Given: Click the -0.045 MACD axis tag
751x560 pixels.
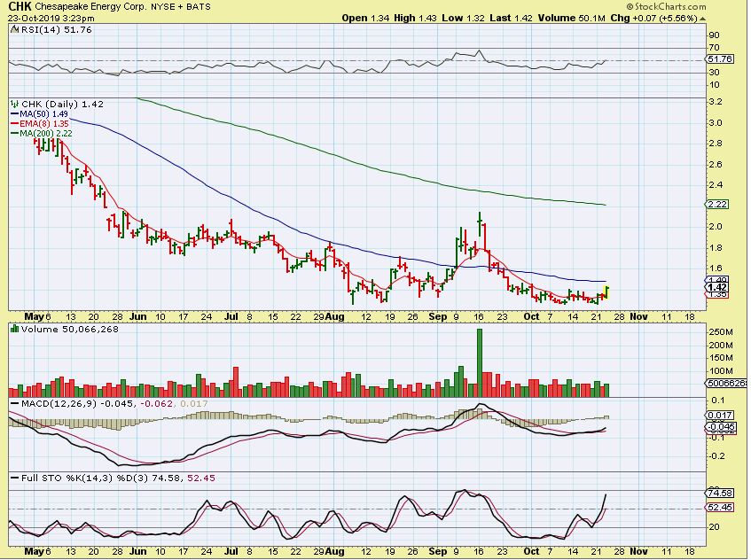Looking at the screenshot, I should point(721,427).
